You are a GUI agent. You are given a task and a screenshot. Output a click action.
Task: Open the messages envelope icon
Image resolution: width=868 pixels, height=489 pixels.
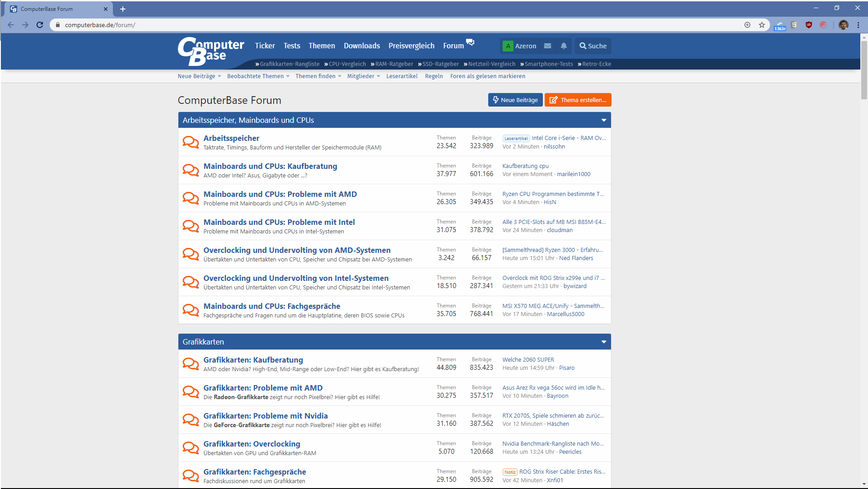pos(547,46)
